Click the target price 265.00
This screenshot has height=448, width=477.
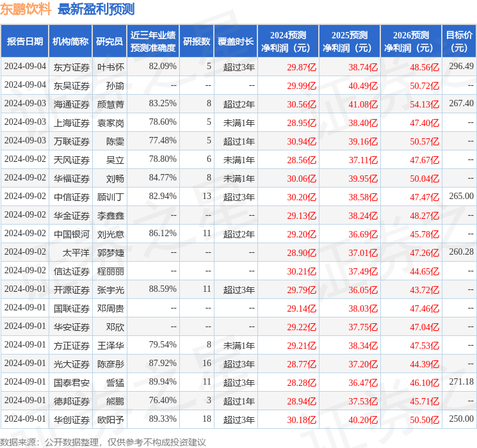tap(461, 196)
